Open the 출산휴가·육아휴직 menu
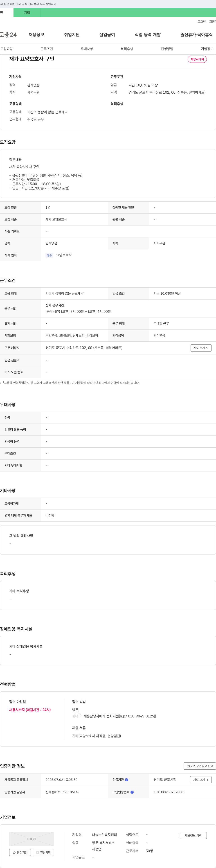 196,35
